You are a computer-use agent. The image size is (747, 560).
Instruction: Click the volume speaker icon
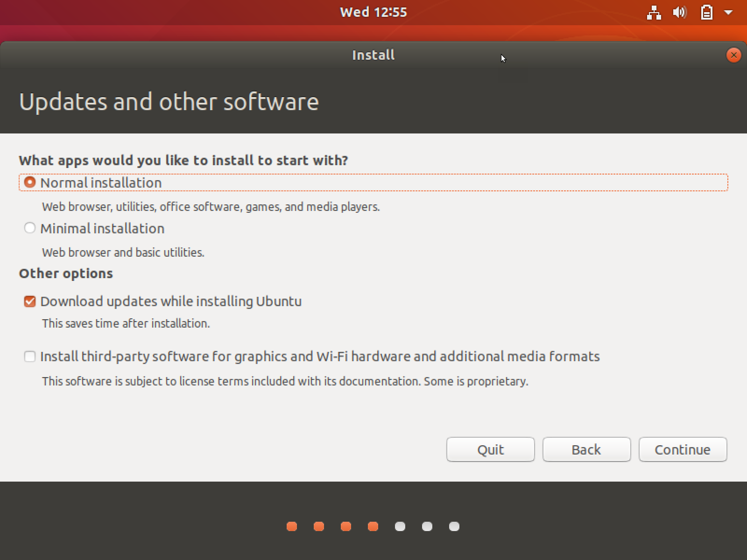(680, 12)
